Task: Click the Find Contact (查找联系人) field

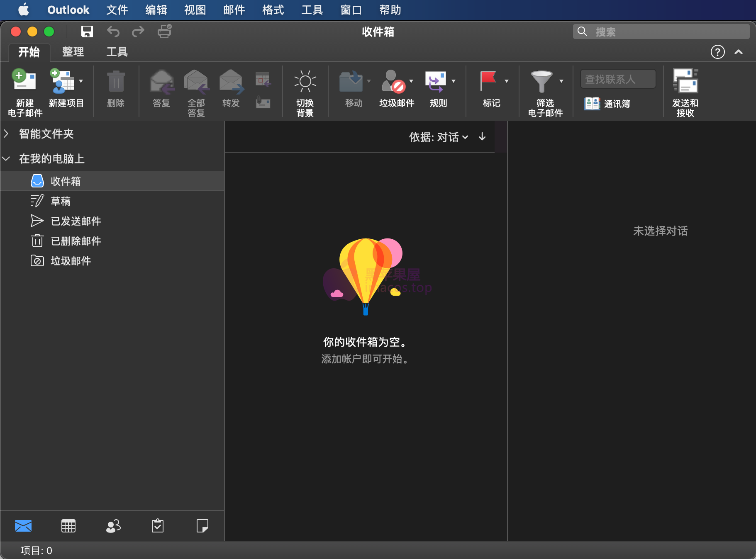Action: [x=618, y=79]
